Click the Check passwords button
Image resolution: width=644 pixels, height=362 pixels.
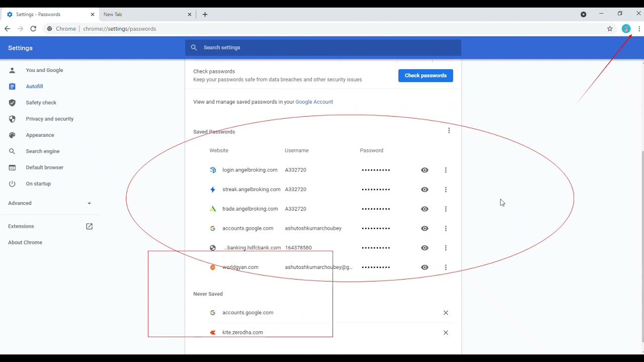[426, 75]
